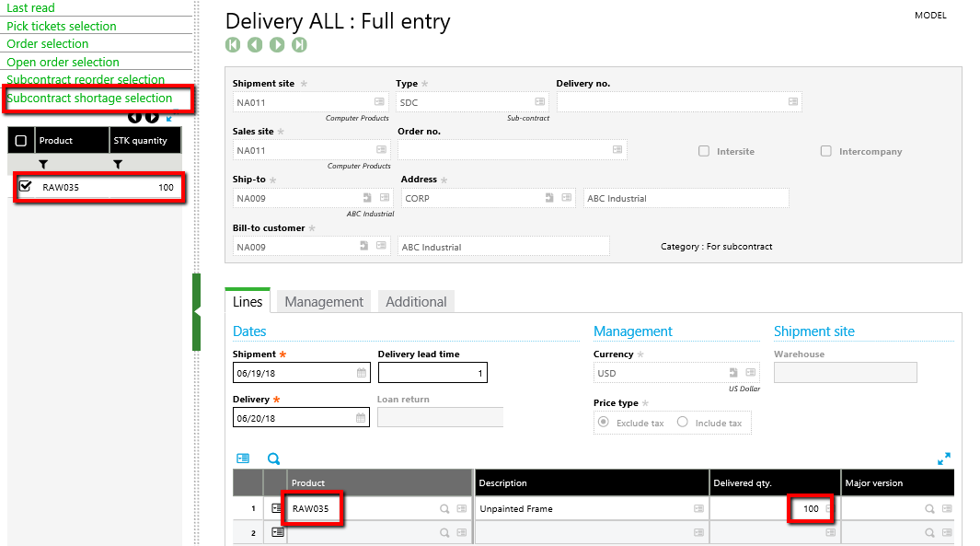
Task: Open the Additional tab
Action: click(x=416, y=302)
